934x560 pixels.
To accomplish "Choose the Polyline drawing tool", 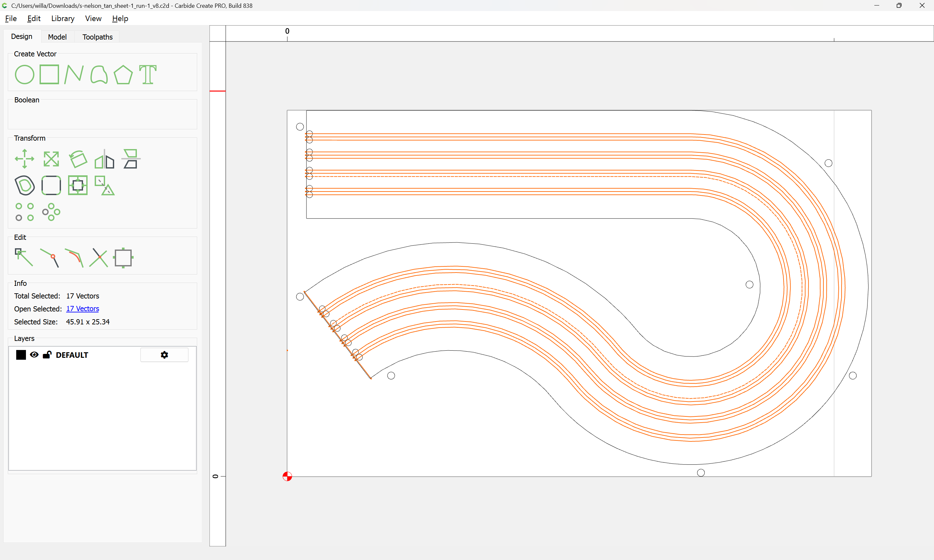I will 74,74.
